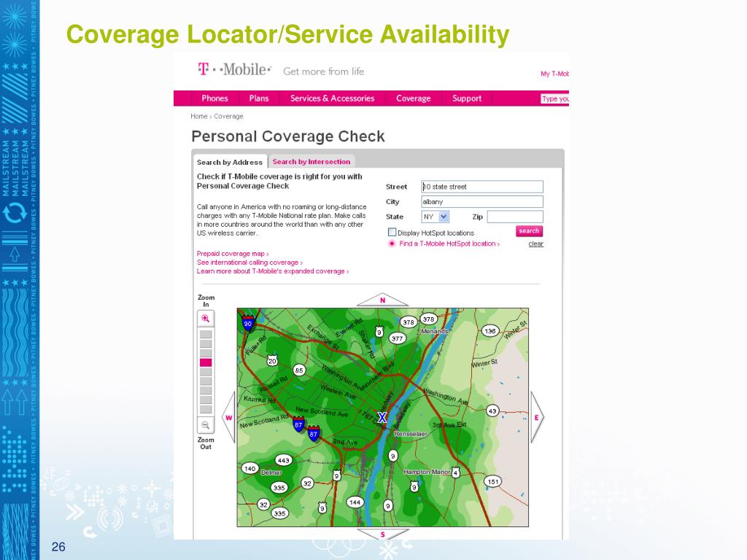Open the Support menu
Viewport: 747px width, 560px height.
click(466, 98)
